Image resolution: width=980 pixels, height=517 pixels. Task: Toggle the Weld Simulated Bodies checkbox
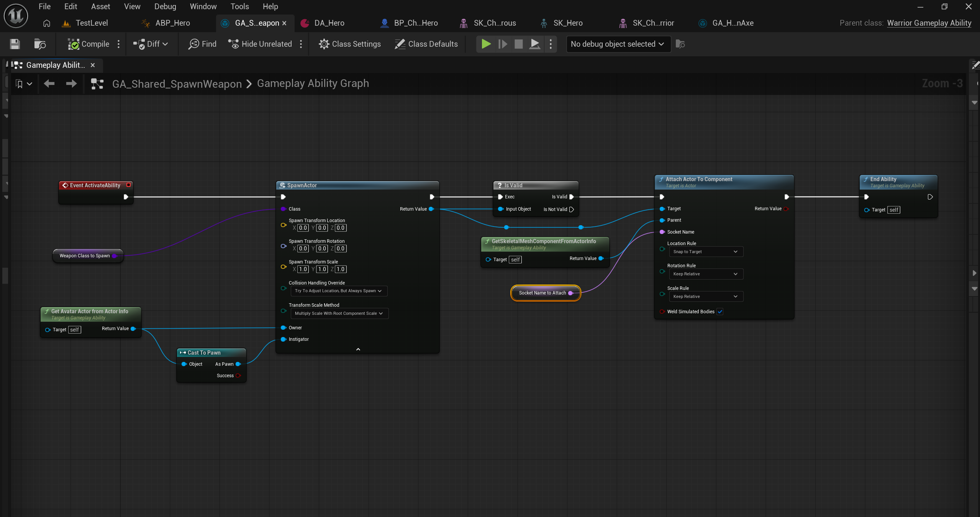720,312
